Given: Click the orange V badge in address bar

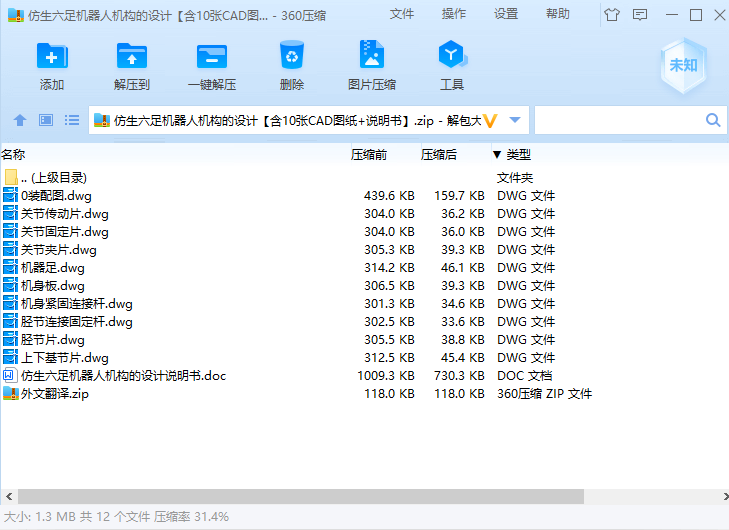Looking at the screenshot, I should pyautogui.click(x=490, y=121).
